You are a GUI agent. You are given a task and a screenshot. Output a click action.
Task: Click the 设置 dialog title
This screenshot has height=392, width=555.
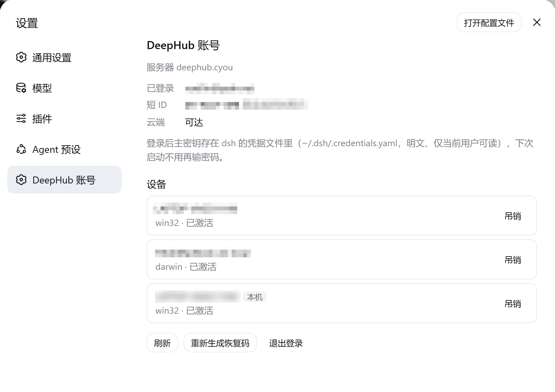point(27,23)
